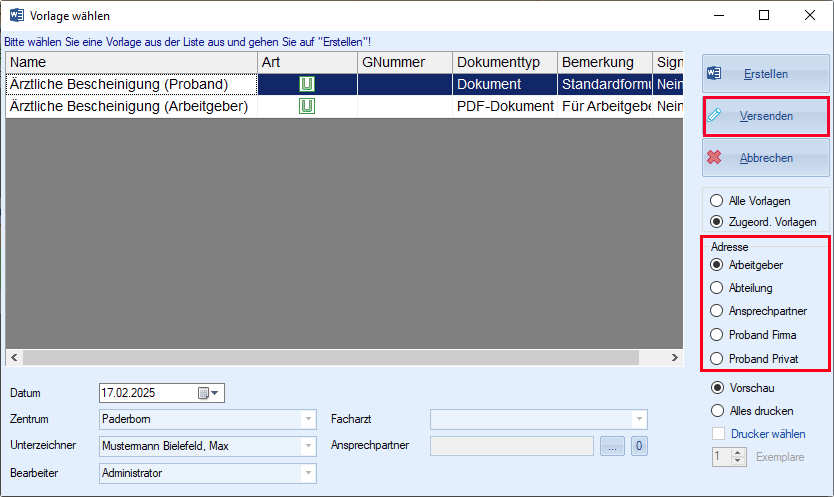Image resolution: width=834 pixels, height=497 pixels.
Task: Click the horizontal scrollbar right arrow
Action: 674,358
